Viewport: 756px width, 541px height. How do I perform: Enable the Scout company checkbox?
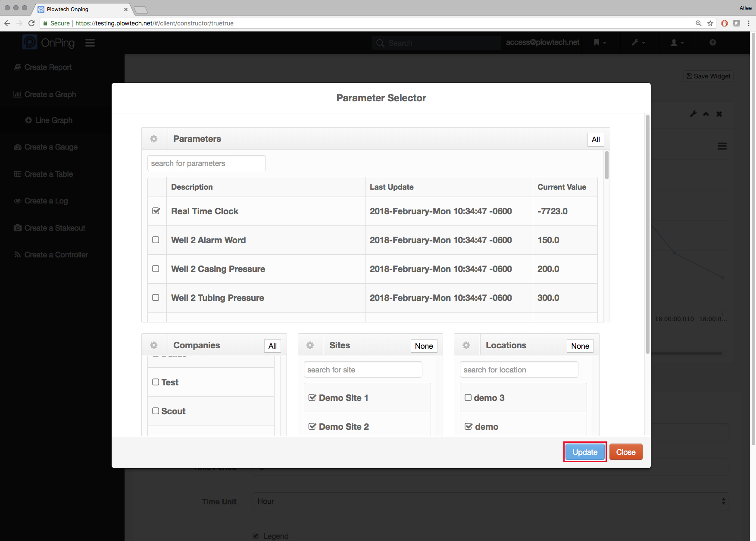click(x=156, y=411)
